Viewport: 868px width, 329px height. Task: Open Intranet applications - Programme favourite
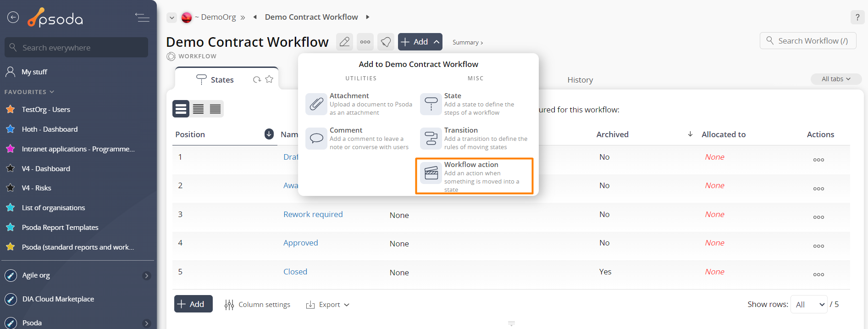pyautogui.click(x=78, y=149)
